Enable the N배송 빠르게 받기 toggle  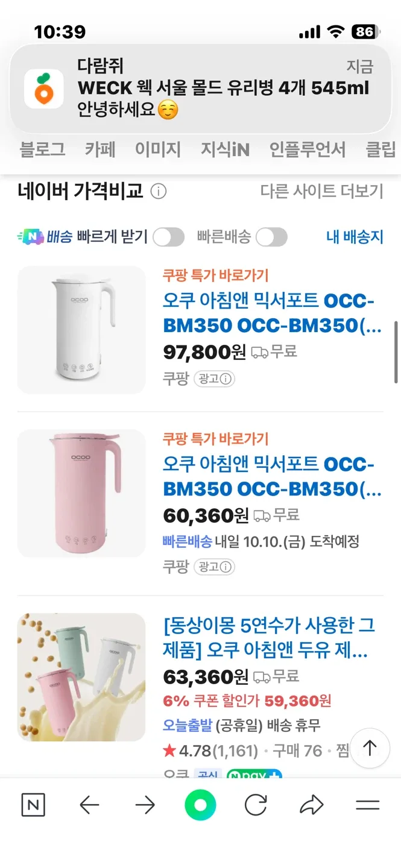[168, 237]
